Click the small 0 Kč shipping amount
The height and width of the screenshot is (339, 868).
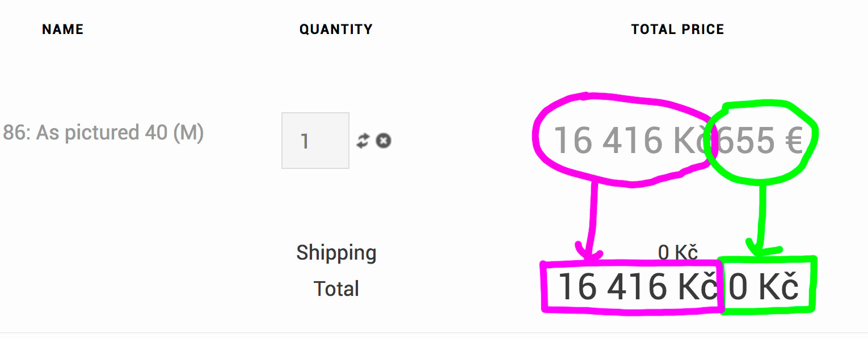(677, 252)
